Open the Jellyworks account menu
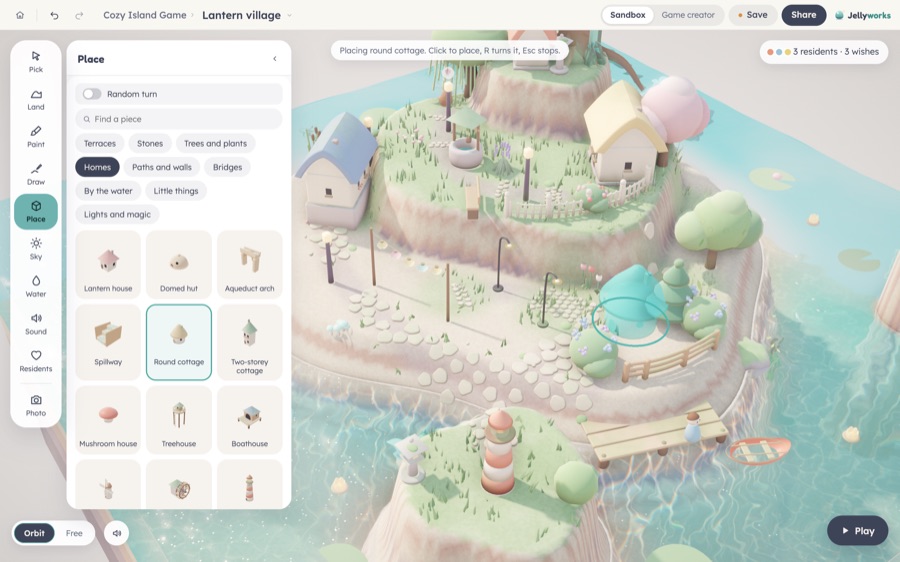The width and height of the screenshot is (900, 562). (x=863, y=15)
